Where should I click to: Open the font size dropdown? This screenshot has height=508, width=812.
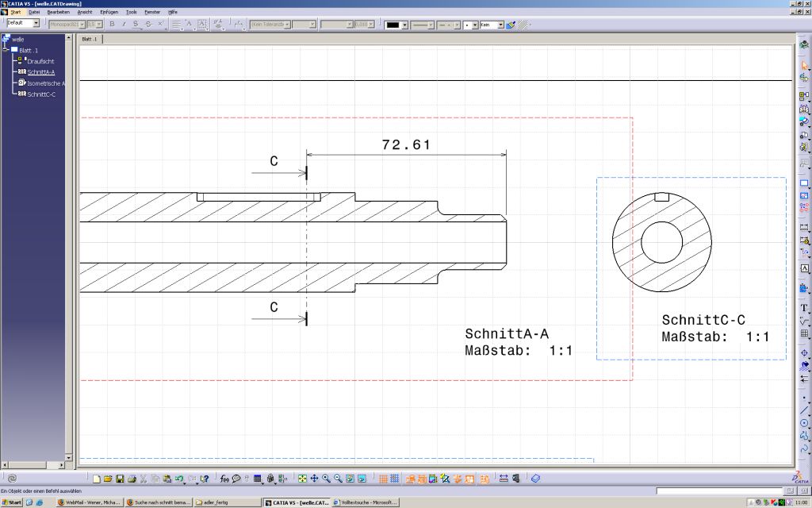coord(99,25)
